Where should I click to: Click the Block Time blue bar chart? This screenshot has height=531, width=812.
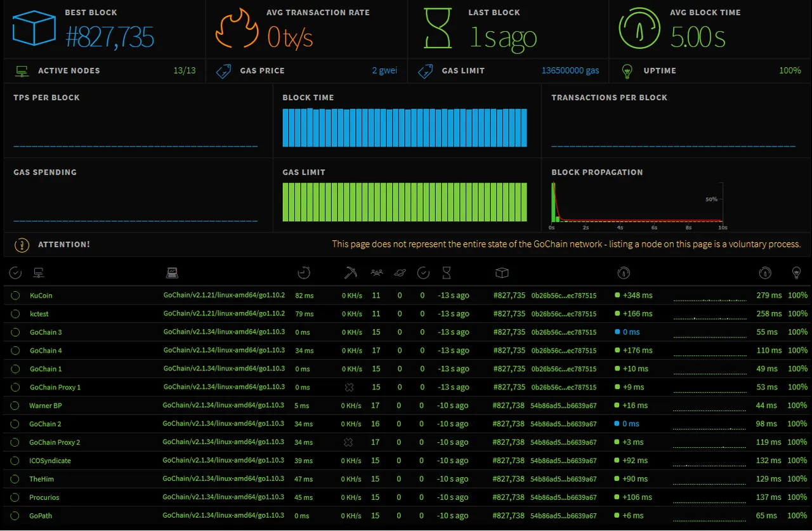pyautogui.click(x=405, y=128)
